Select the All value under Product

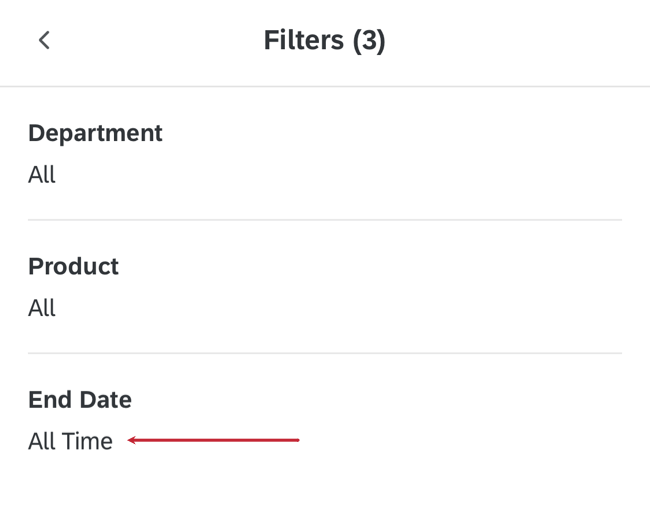42,308
